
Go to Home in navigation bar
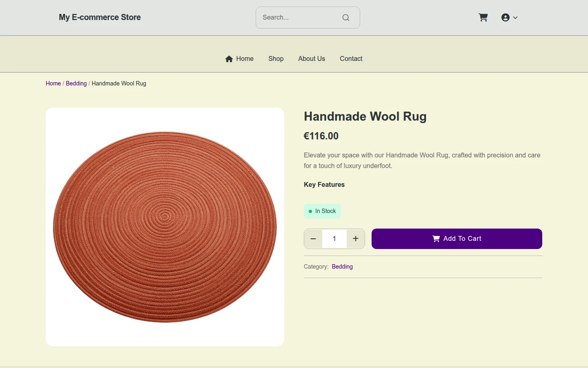[x=239, y=59]
